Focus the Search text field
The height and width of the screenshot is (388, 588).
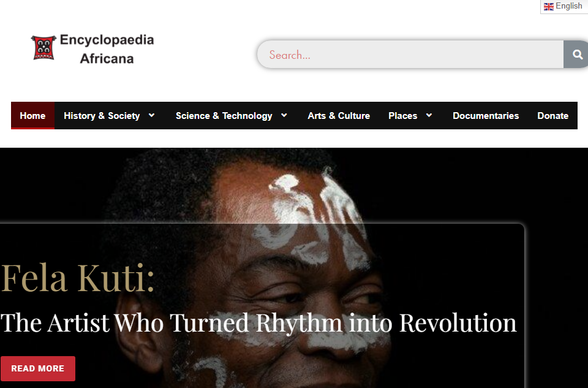pos(410,55)
